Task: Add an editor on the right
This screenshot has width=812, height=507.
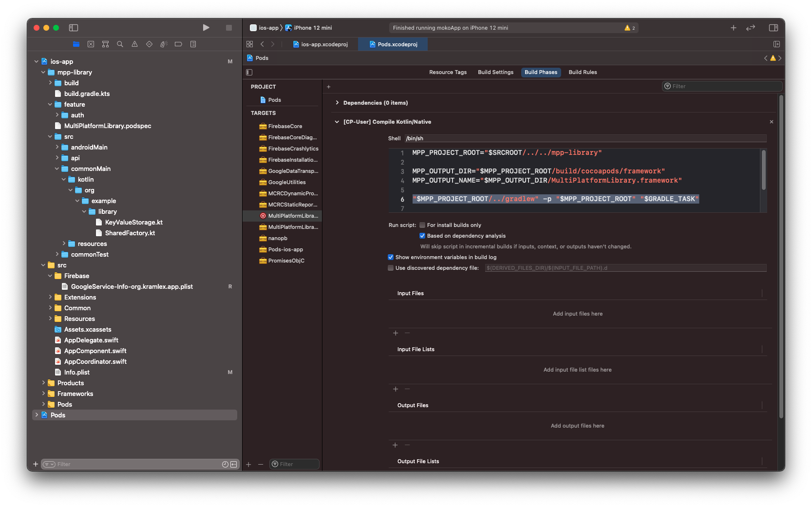Action: pos(776,44)
